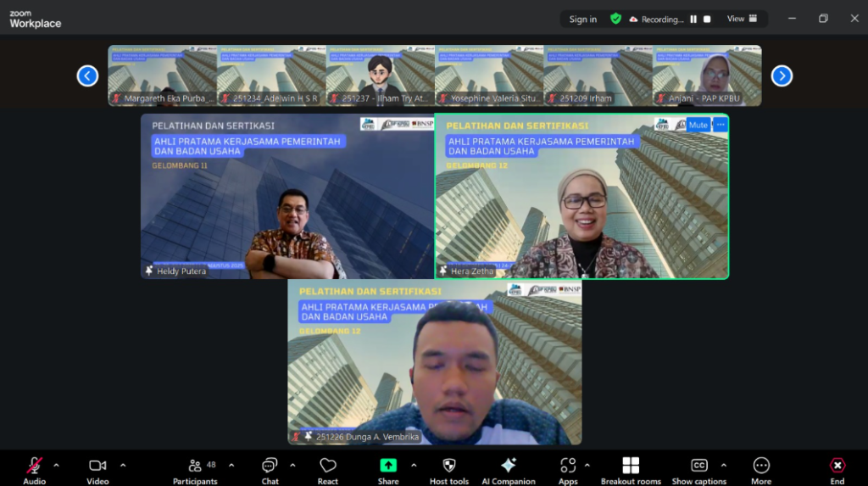Pause the recording
Image resolution: width=868 pixels, height=486 pixels.
tap(693, 20)
